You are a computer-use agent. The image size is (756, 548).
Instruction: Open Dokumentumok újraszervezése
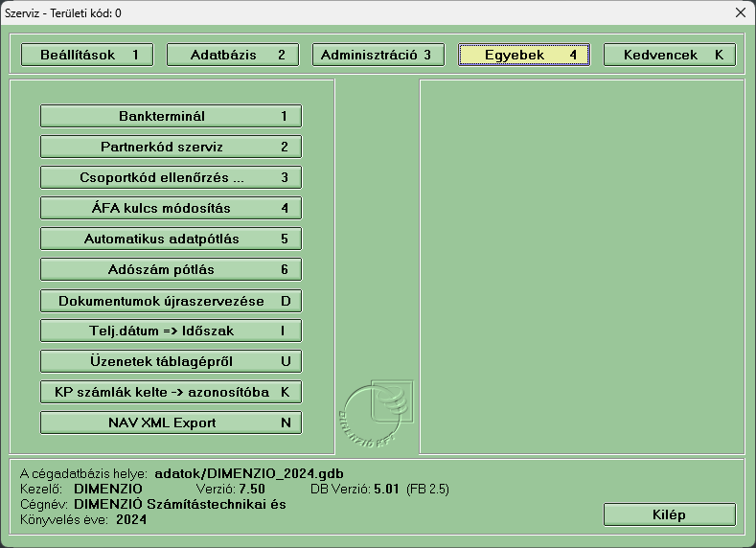click(x=171, y=301)
